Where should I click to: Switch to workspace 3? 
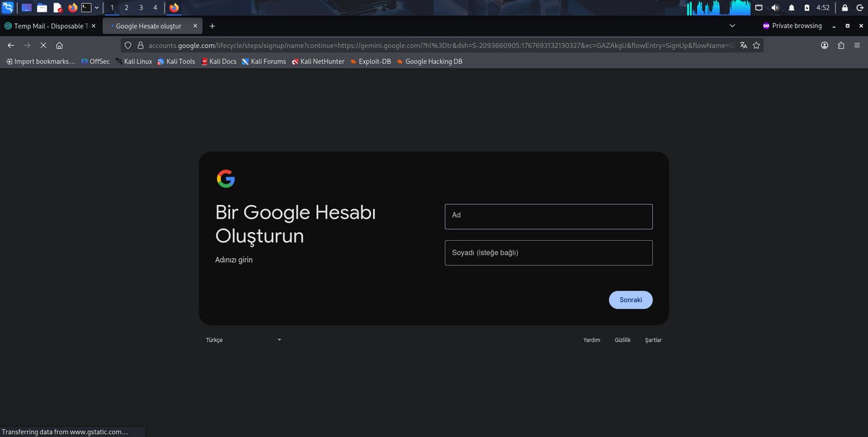(140, 7)
